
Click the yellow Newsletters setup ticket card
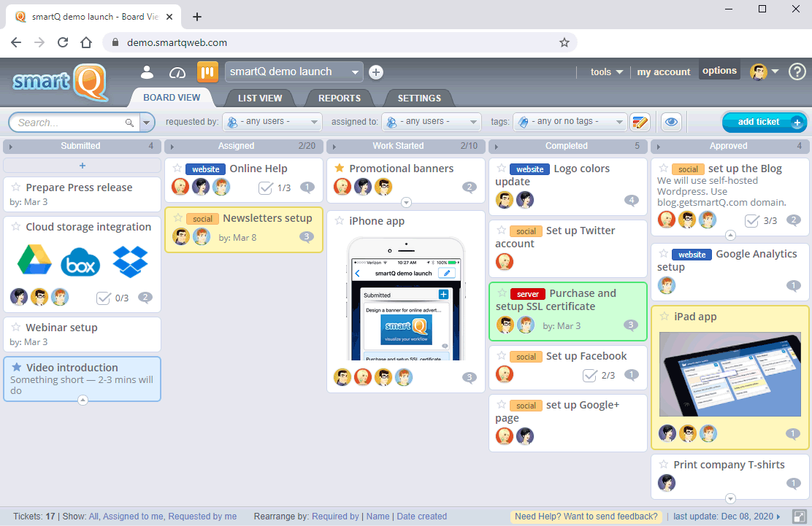[243, 230]
